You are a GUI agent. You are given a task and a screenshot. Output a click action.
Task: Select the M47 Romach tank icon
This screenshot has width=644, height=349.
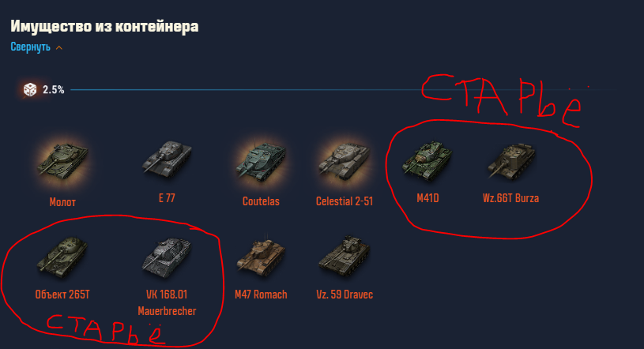coord(261,255)
